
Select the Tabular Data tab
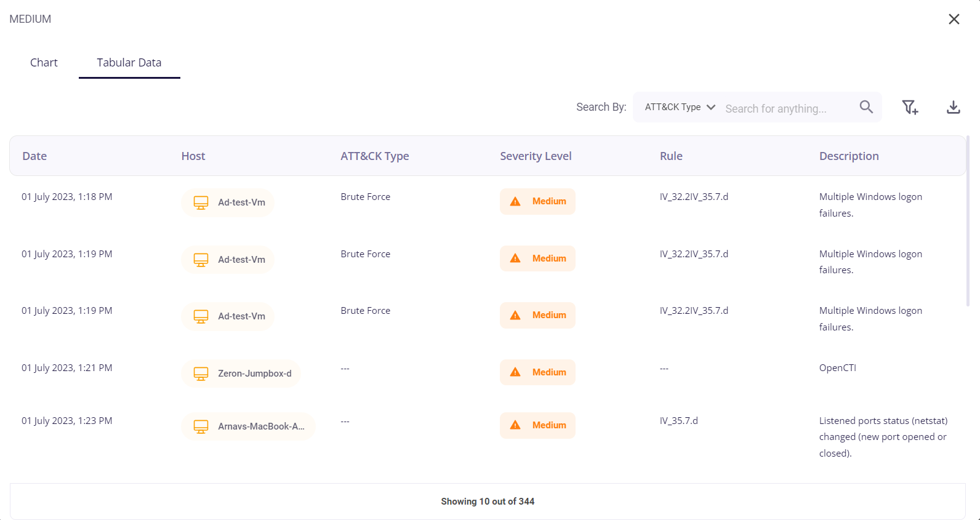pyautogui.click(x=129, y=62)
